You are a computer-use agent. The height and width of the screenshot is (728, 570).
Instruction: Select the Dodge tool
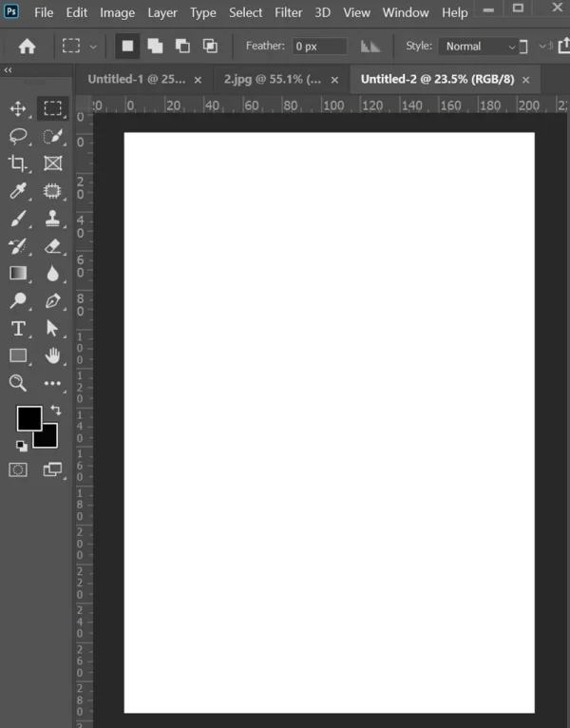coord(18,301)
